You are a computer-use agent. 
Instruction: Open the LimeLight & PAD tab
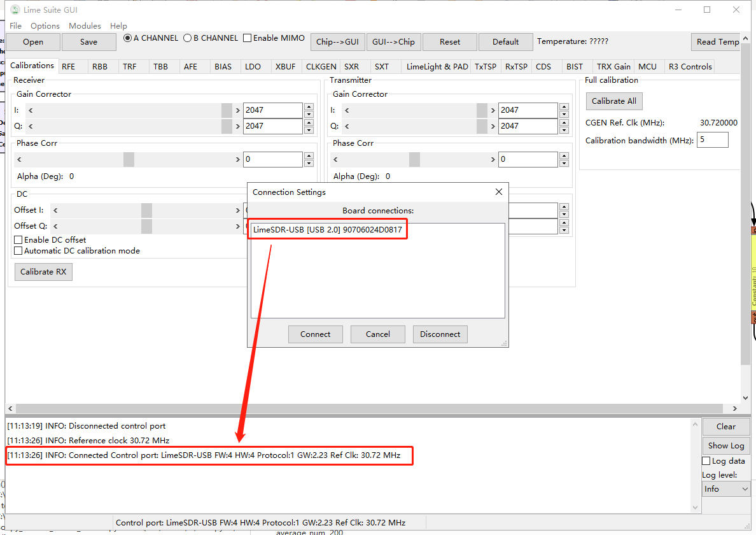tap(437, 67)
